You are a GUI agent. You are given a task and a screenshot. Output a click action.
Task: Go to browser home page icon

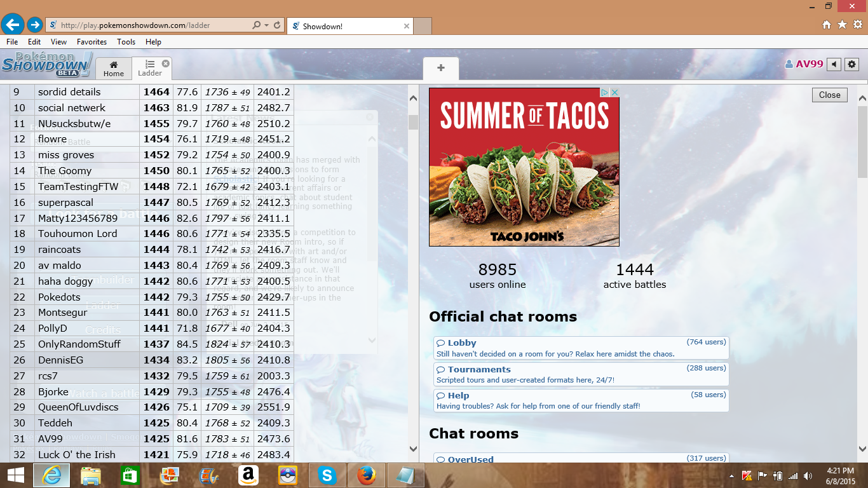tap(827, 25)
